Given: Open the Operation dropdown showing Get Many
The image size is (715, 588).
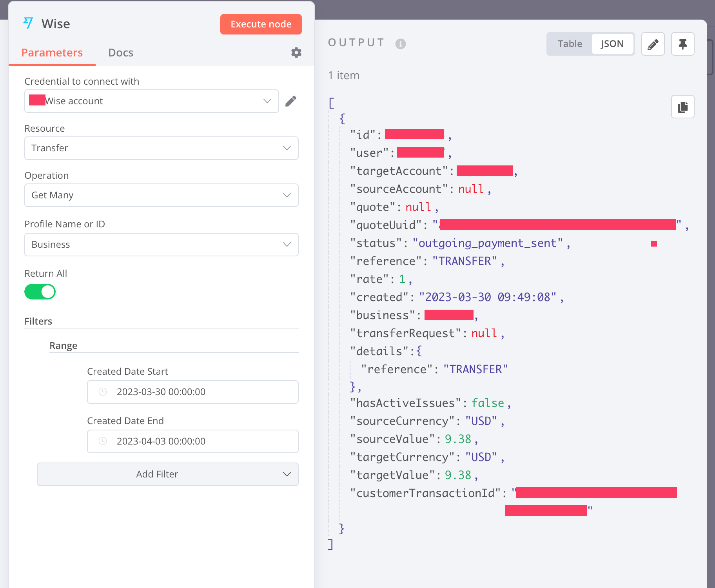Looking at the screenshot, I should point(161,195).
